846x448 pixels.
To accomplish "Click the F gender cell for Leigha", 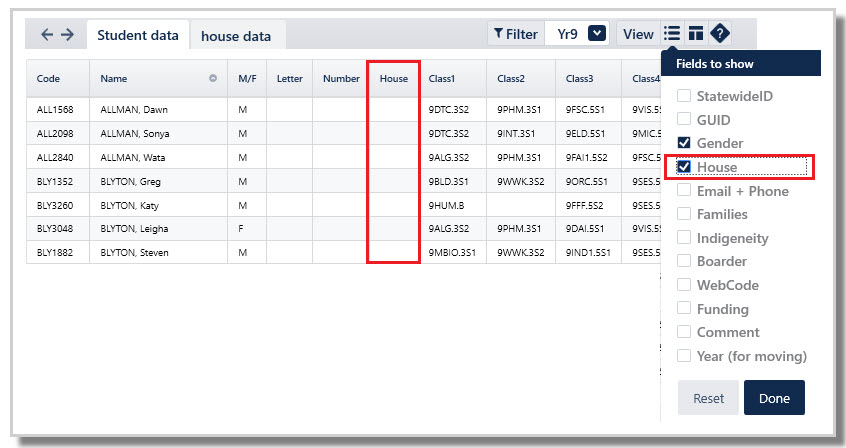I will [x=247, y=228].
